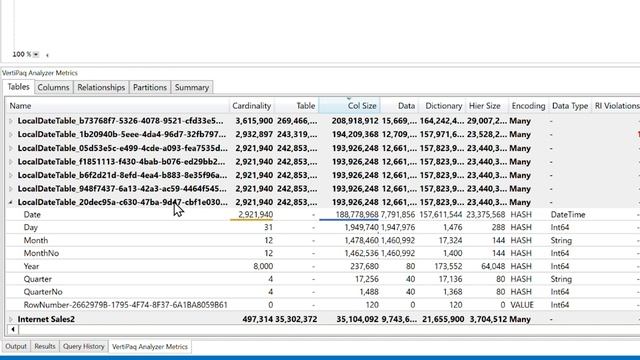
Task: Click the 7,791,856 data size cell
Action: (398, 214)
